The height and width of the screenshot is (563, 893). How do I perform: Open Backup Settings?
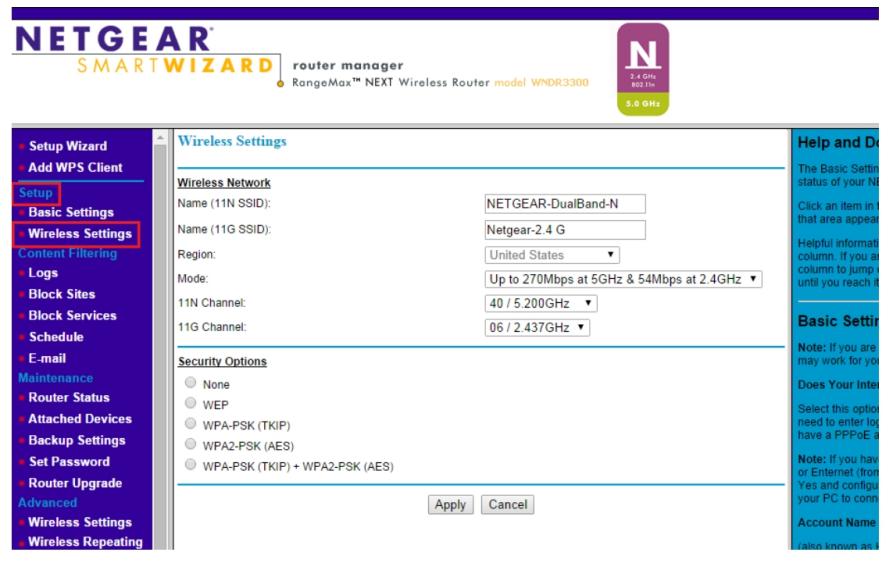(77, 440)
